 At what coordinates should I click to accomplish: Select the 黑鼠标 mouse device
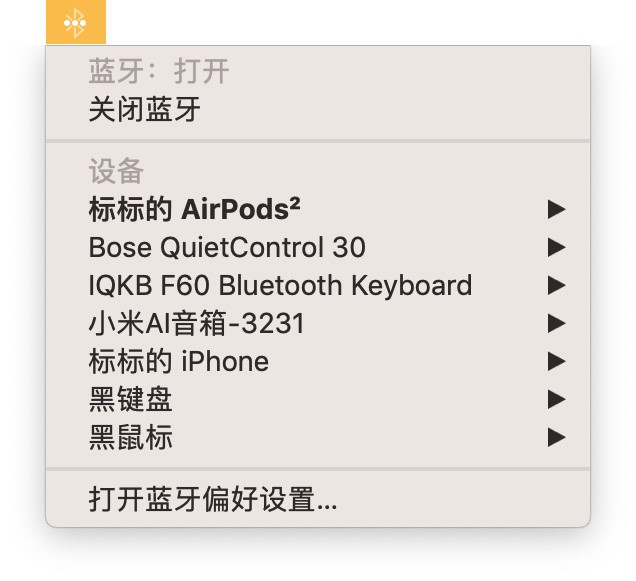tap(318, 437)
